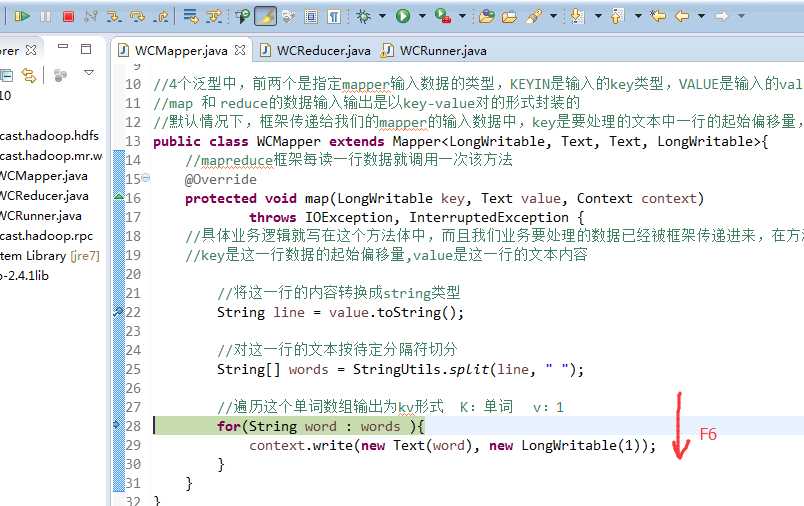Click the Step Return icon

click(x=161, y=16)
